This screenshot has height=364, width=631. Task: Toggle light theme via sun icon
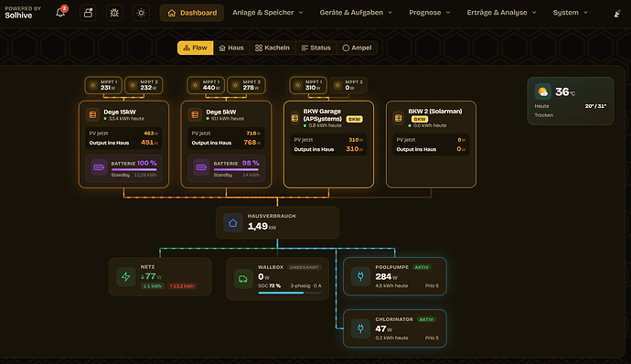pos(141,13)
